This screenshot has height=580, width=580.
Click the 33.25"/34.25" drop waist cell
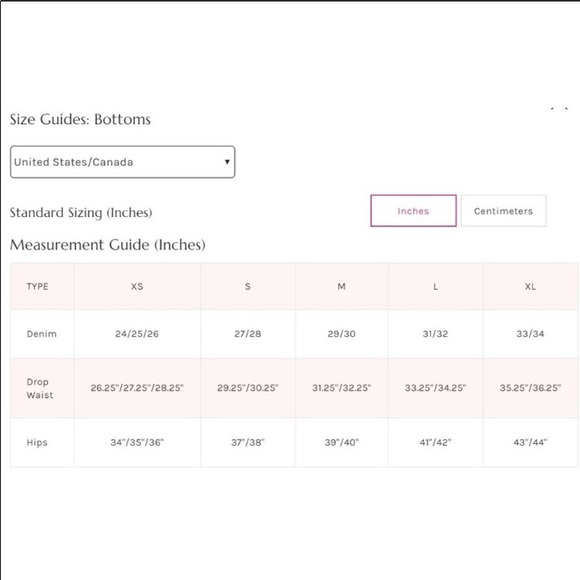[x=435, y=388]
